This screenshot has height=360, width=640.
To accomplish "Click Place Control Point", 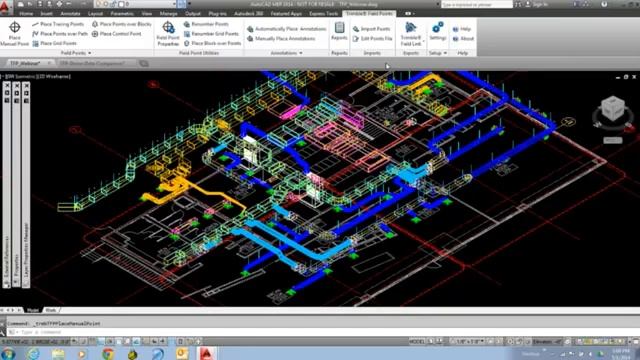I will point(116,34).
